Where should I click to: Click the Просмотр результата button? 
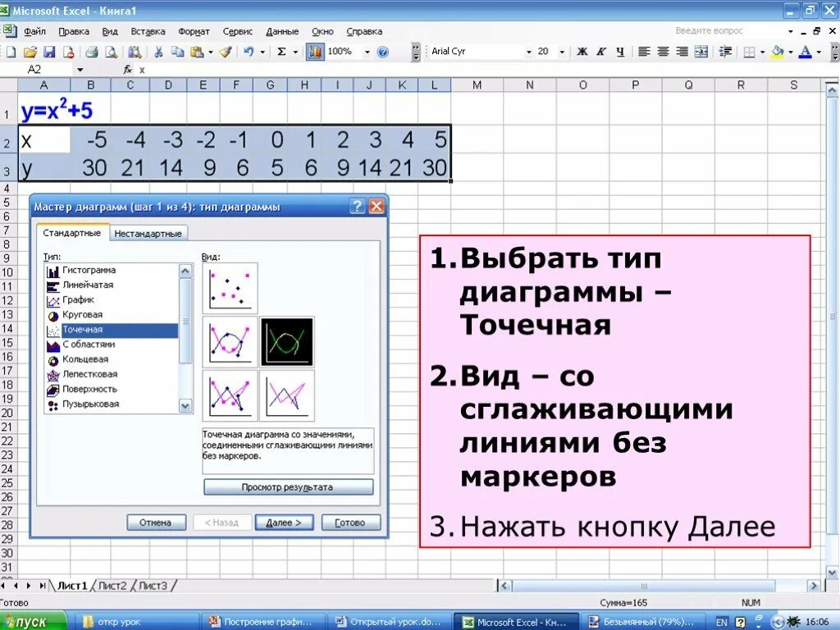point(288,487)
